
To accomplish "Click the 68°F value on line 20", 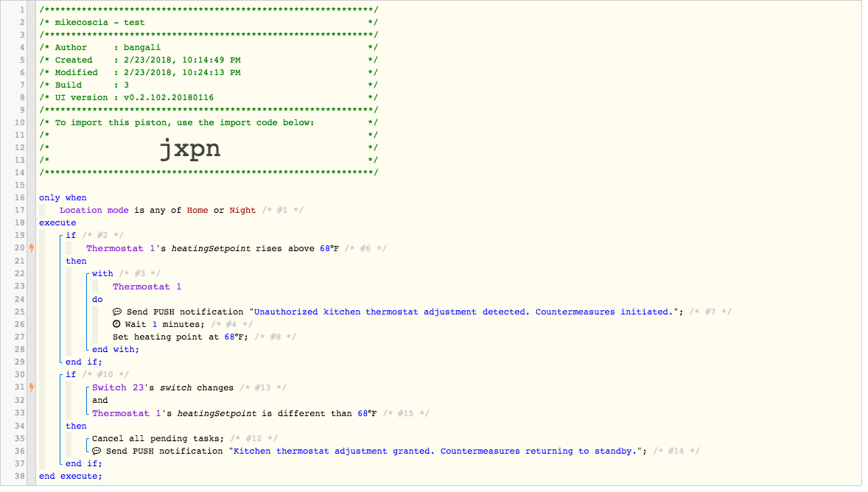I will coord(329,248).
